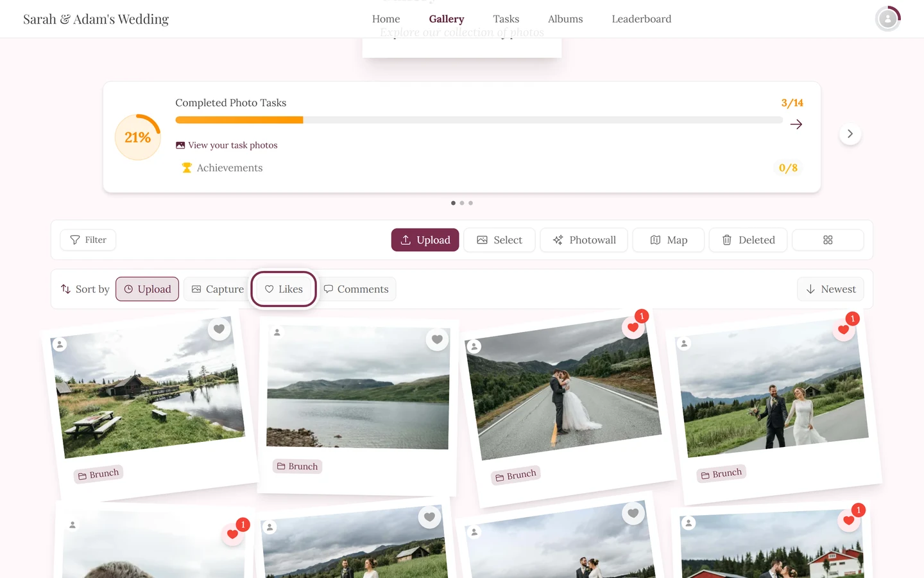Open uploader avatar on lake hills photo
Screen dimensions: 924x578
277,333
